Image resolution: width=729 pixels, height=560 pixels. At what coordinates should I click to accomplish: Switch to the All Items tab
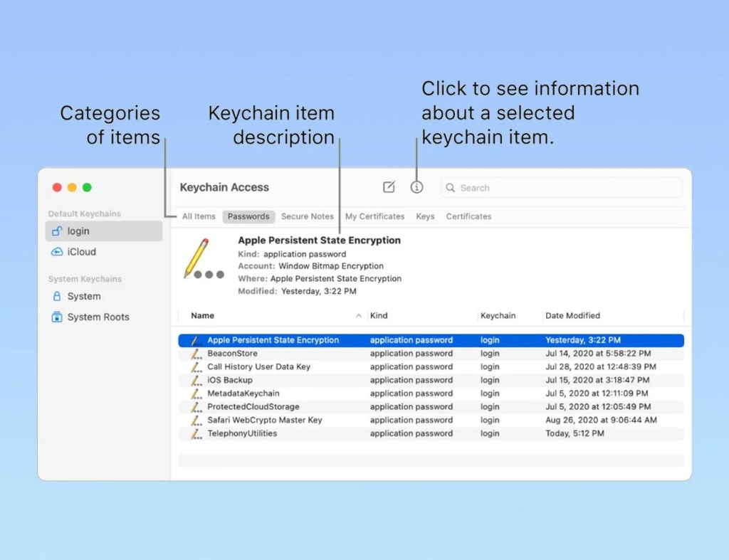click(x=198, y=216)
